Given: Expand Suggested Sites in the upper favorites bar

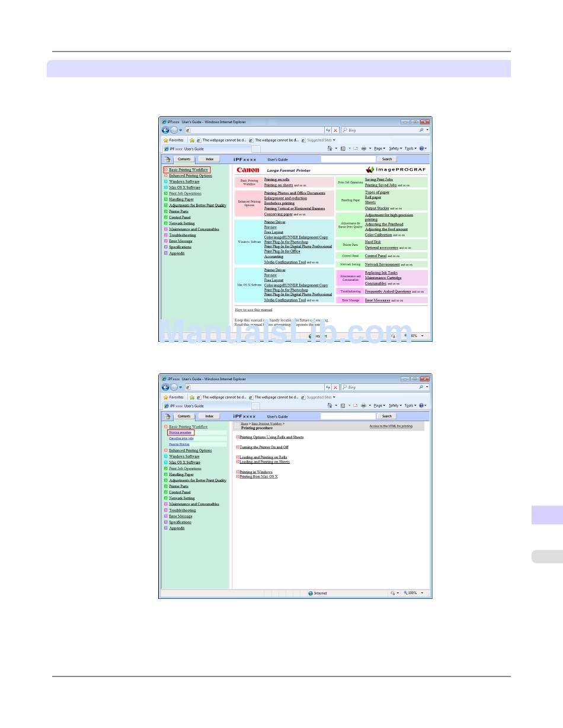Looking at the screenshot, I should 320,140.
